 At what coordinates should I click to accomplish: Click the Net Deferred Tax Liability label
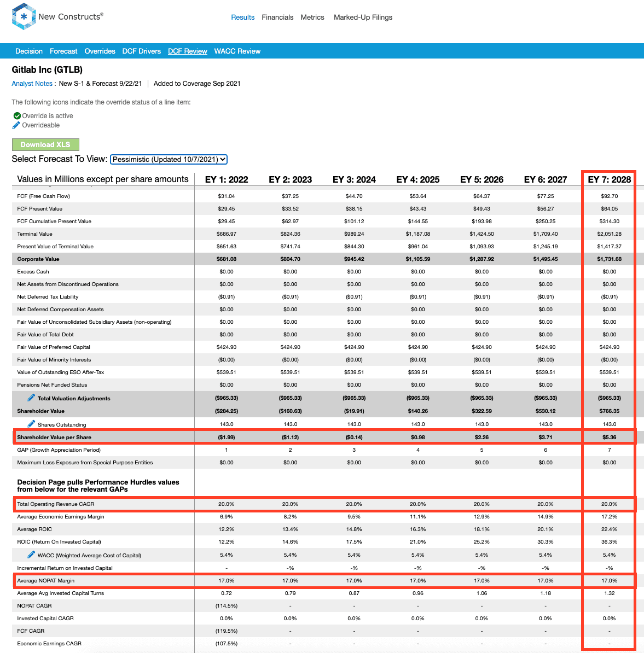(48, 297)
